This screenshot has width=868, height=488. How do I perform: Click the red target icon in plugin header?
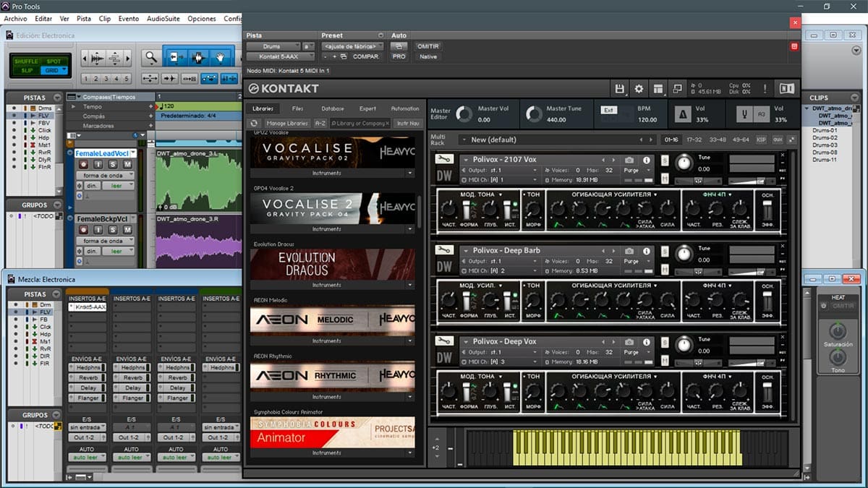pyautogui.click(x=794, y=46)
